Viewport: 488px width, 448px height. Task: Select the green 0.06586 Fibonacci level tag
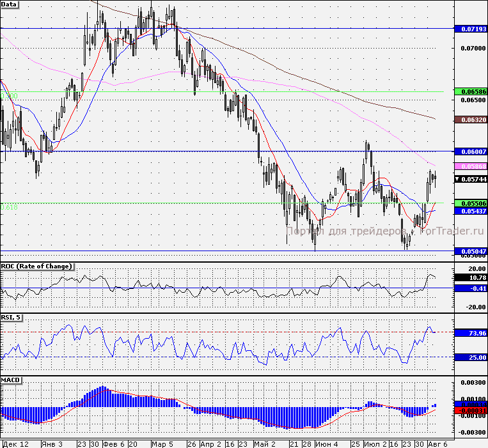(471, 91)
